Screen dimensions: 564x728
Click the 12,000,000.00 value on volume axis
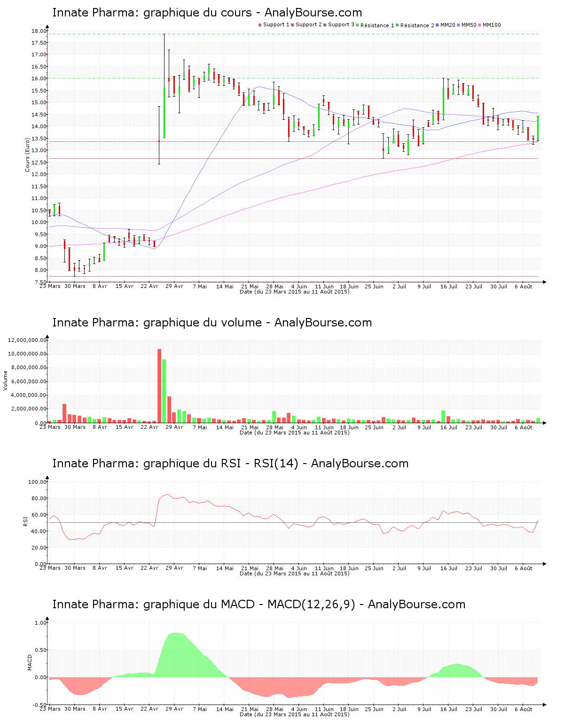point(28,340)
